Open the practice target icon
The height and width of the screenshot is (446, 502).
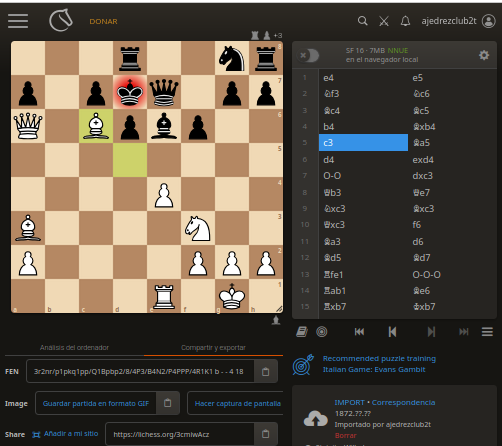pos(322,332)
